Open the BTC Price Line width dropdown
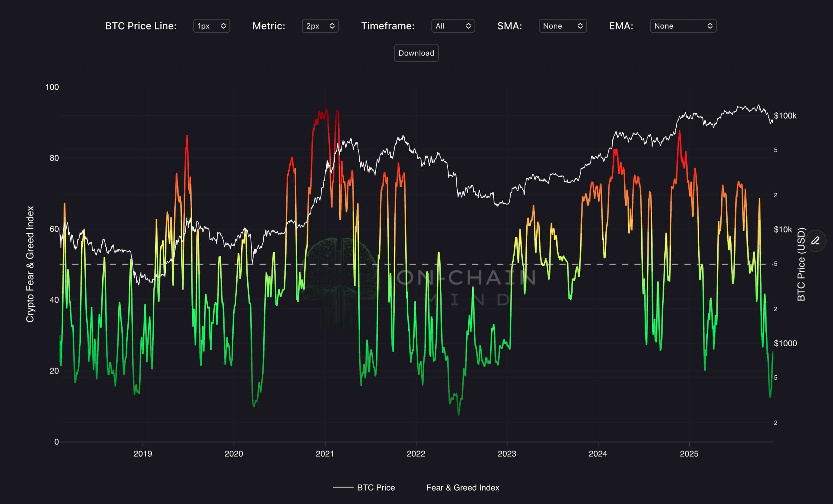 tap(212, 26)
